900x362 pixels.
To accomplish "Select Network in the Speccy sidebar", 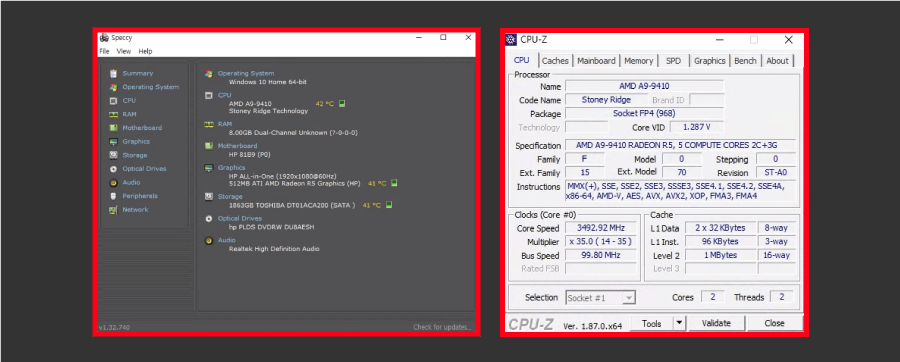I will [x=135, y=210].
